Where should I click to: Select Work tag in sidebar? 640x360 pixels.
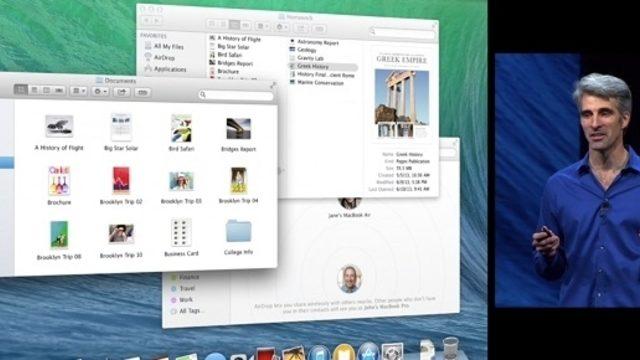182,299
